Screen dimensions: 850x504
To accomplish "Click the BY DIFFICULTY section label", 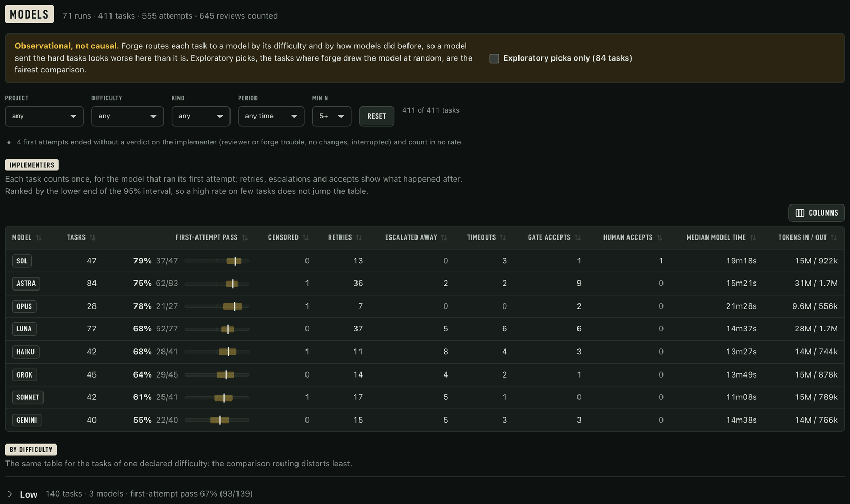I will pos(31,450).
